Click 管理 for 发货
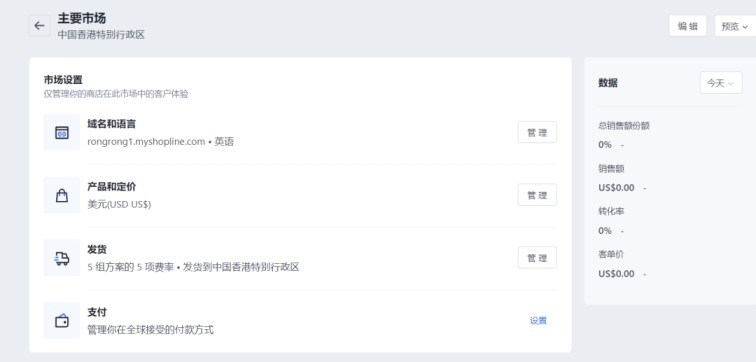756x362 pixels. click(x=537, y=257)
